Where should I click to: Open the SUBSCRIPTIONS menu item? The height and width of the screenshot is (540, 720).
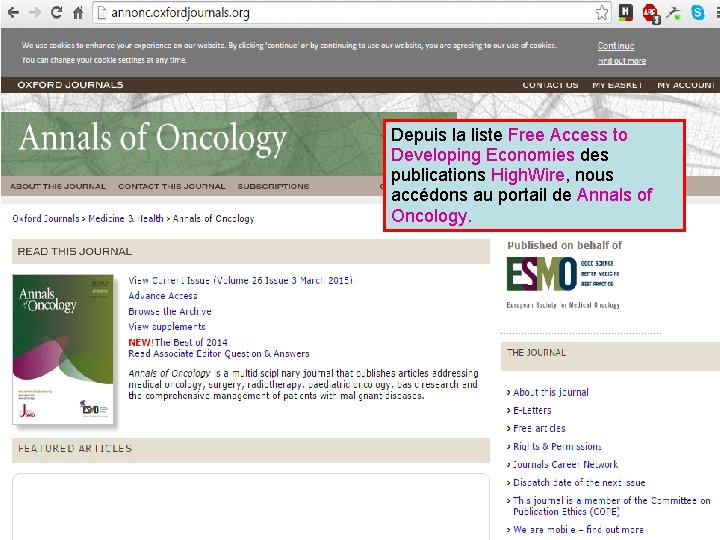(273, 186)
